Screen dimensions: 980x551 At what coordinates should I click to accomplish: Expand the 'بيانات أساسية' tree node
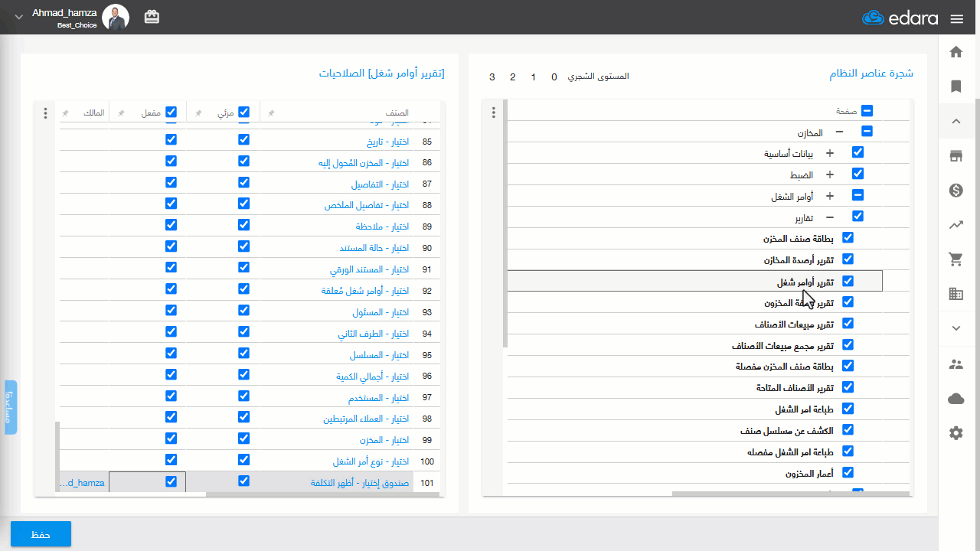829,153
